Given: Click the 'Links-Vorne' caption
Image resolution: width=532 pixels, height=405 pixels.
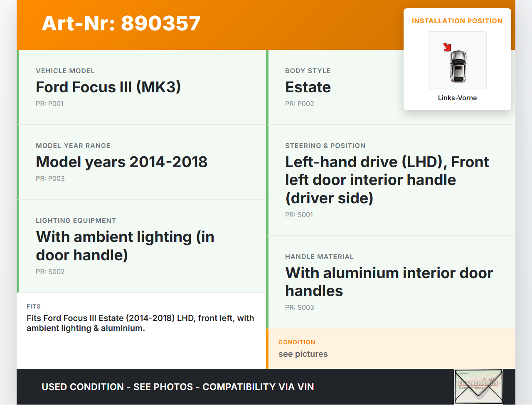Looking at the screenshot, I should click(457, 98).
